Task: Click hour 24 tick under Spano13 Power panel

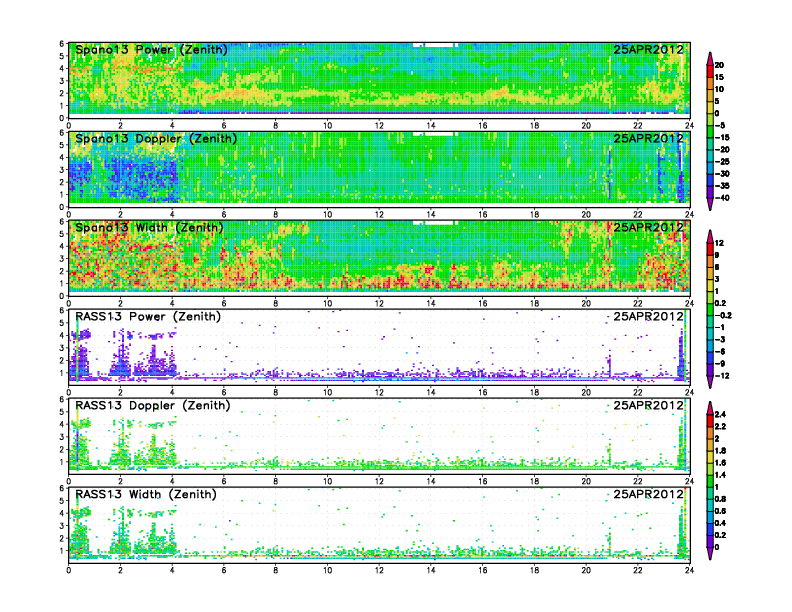Action: [689, 126]
